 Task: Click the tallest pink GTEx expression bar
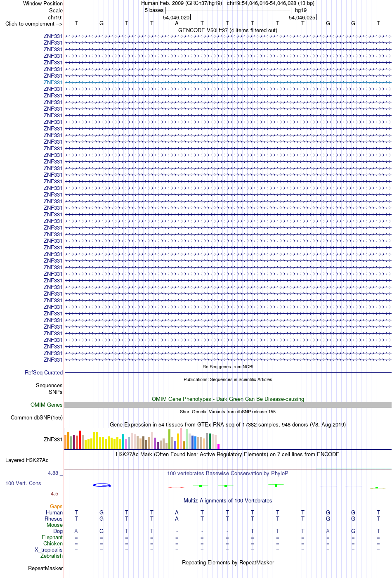[181, 438]
